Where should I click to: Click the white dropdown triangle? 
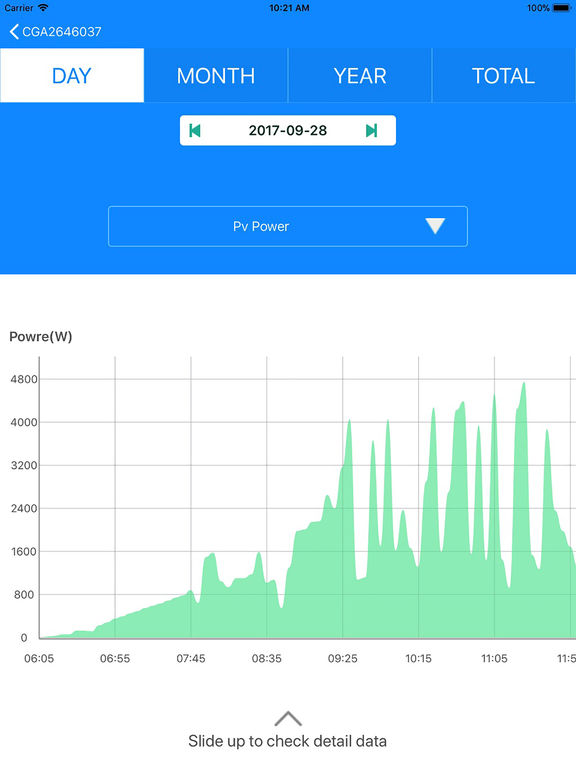click(435, 226)
